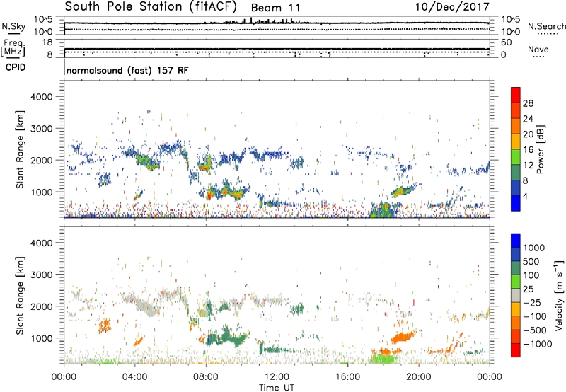This screenshot has width=566, height=392.
Task: Click the '28' tick on power colorbar
Action: (x=528, y=103)
